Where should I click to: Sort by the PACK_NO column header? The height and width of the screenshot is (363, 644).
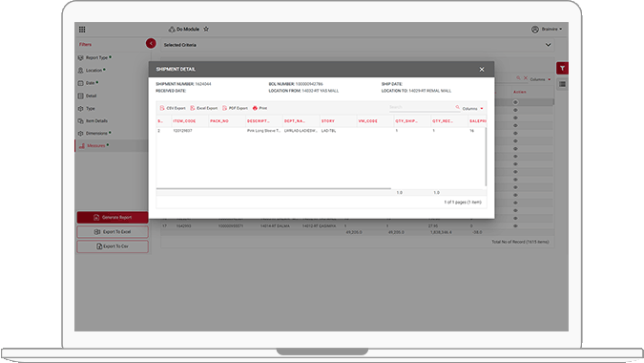(x=218, y=121)
